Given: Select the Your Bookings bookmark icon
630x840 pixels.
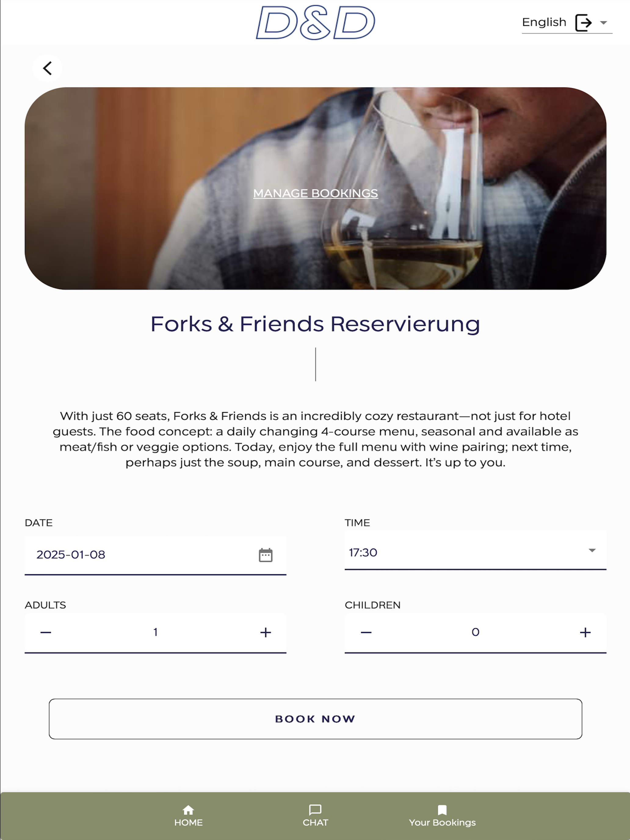Looking at the screenshot, I should [x=442, y=810].
